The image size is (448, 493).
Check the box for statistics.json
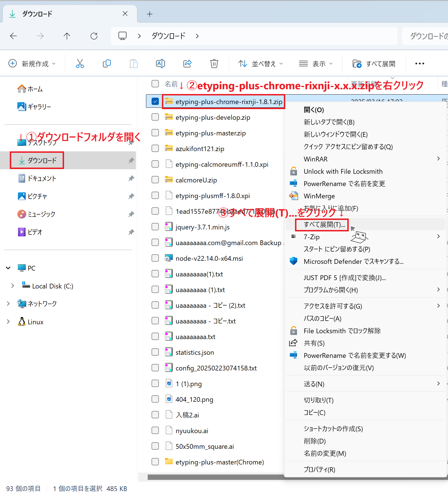(155, 352)
